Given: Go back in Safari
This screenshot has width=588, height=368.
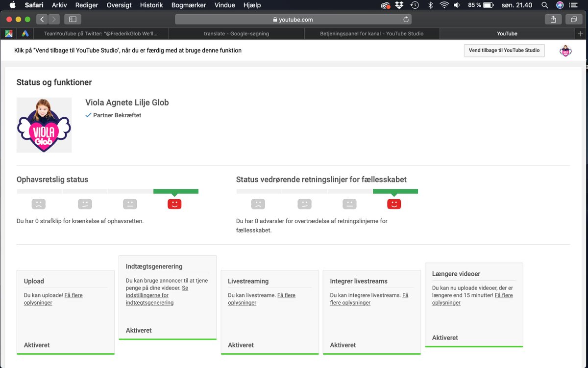Looking at the screenshot, I should pyautogui.click(x=42, y=20).
